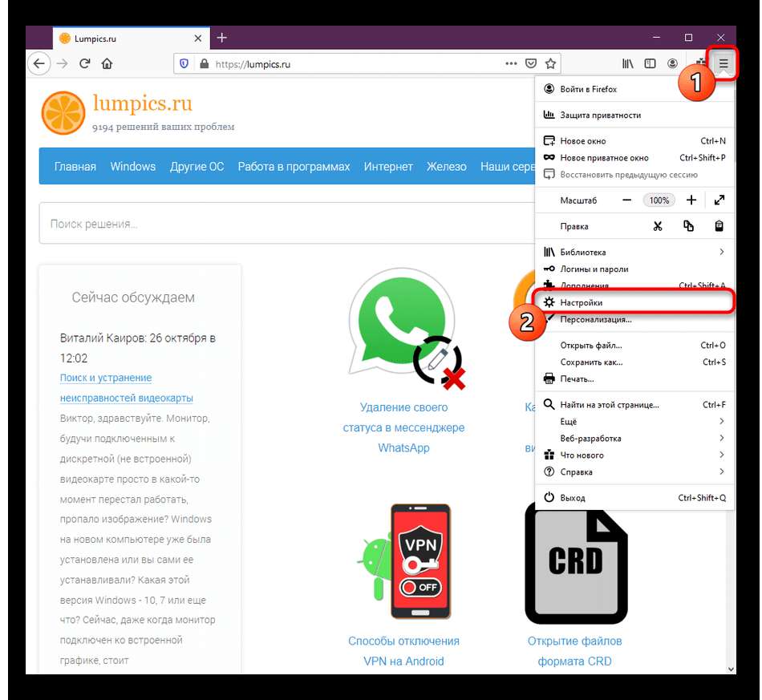Click the padlock site info icon
This screenshot has width=762, height=700.
pyautogui.click(x=205, y=63)
